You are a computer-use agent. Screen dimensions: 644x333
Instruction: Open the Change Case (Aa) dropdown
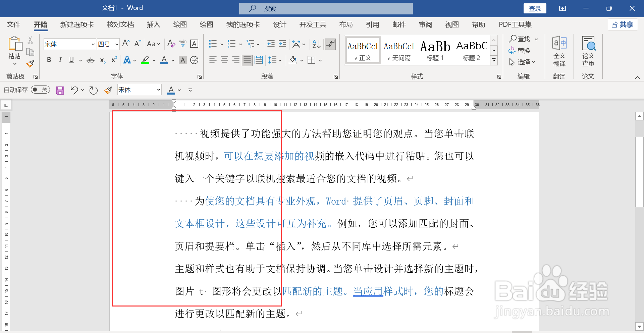(153, 44)
